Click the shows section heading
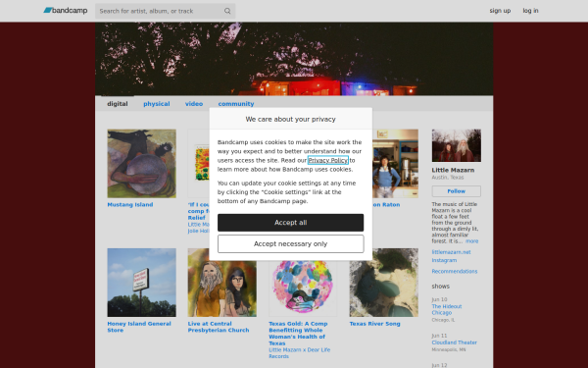The width and height of the screenshot is (588, 368). point(440,287)
